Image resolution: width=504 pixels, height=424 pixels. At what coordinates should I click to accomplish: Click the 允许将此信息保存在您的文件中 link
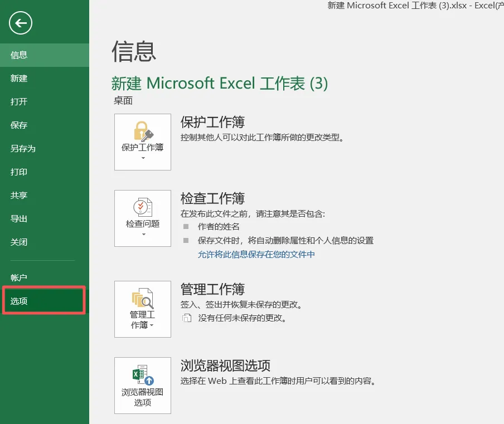pos(256,255)
